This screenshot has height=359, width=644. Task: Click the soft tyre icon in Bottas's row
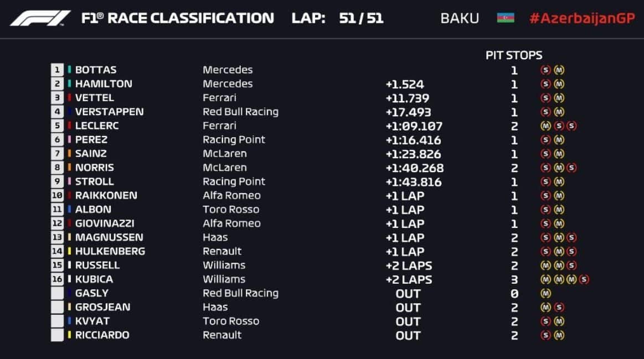coord(545,70)
